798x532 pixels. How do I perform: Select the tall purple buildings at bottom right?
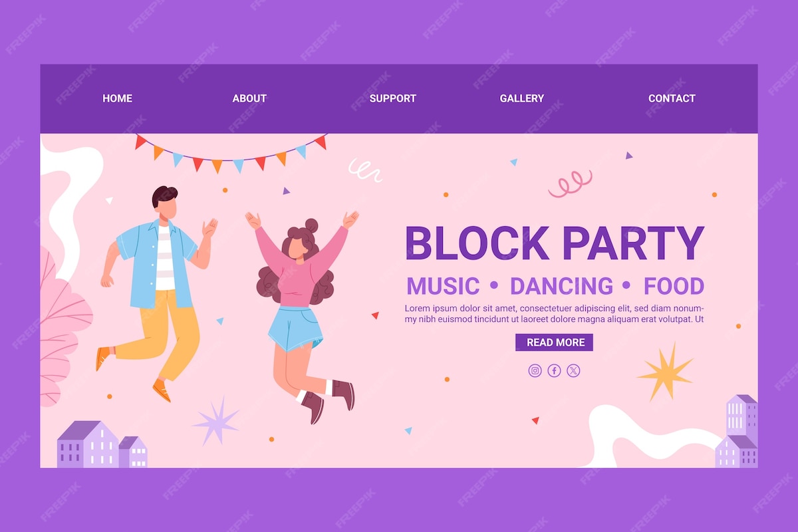(x=737, y=431)
